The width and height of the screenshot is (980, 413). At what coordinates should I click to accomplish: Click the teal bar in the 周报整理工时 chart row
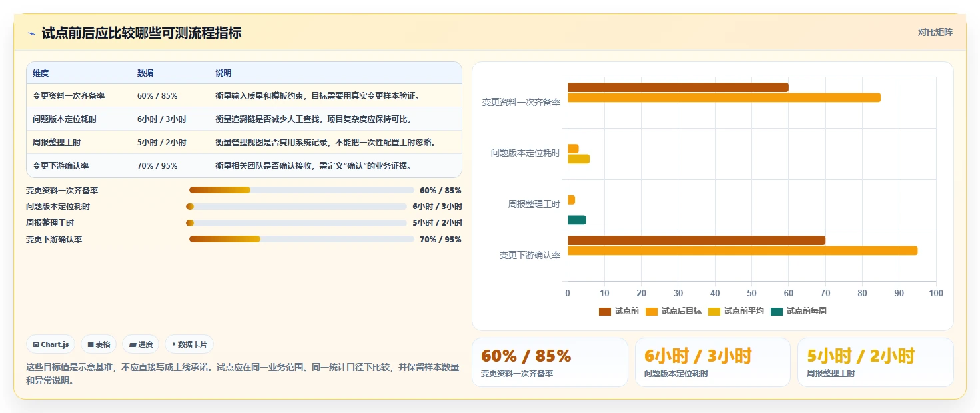tap(577, 220)
